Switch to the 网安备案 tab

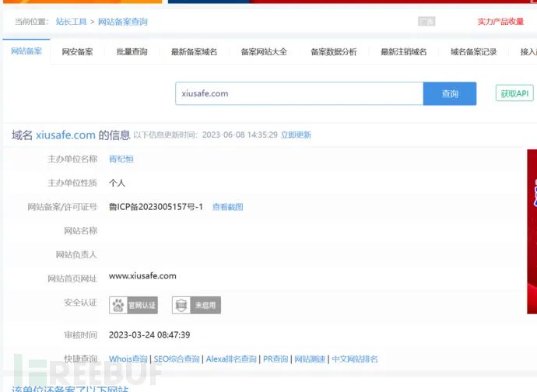click(x=77, y=52)
